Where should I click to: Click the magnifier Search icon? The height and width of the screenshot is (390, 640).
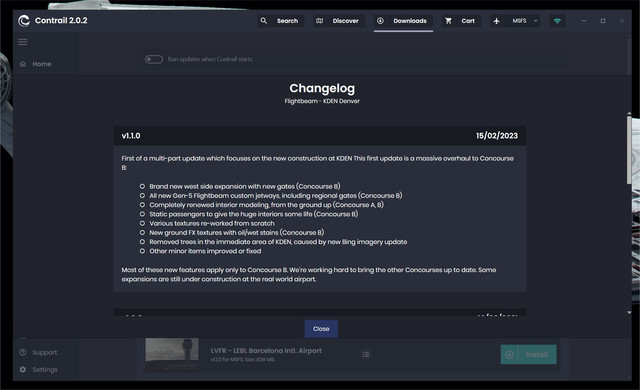[x=264, y=20]
